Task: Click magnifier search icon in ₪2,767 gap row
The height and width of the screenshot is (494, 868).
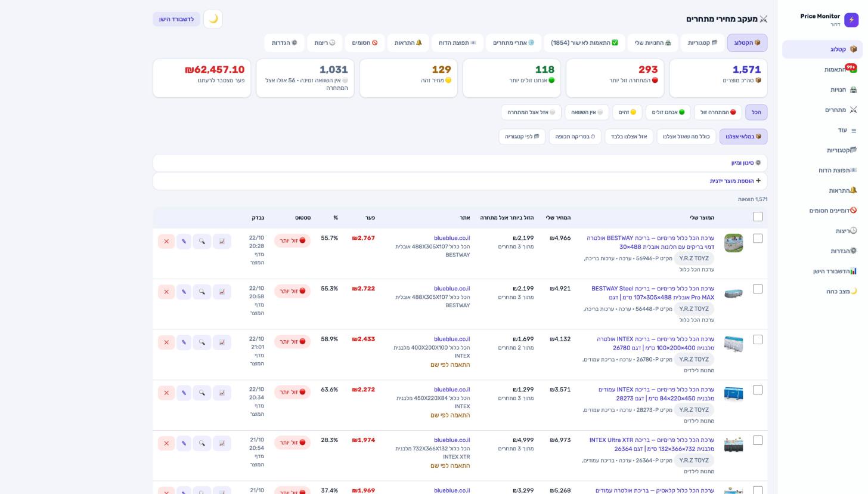Action: 202,242
